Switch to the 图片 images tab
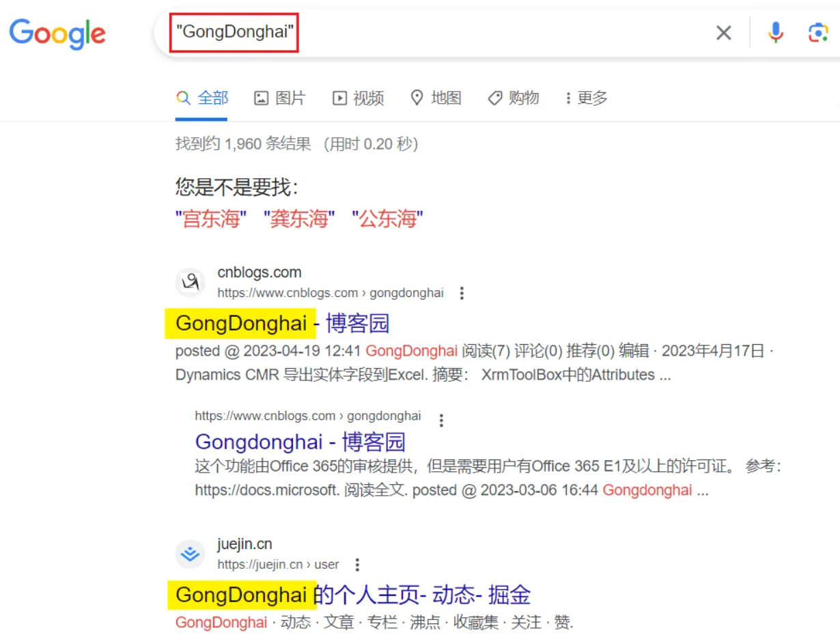This screenshot has width=840, height=635. 280,98
